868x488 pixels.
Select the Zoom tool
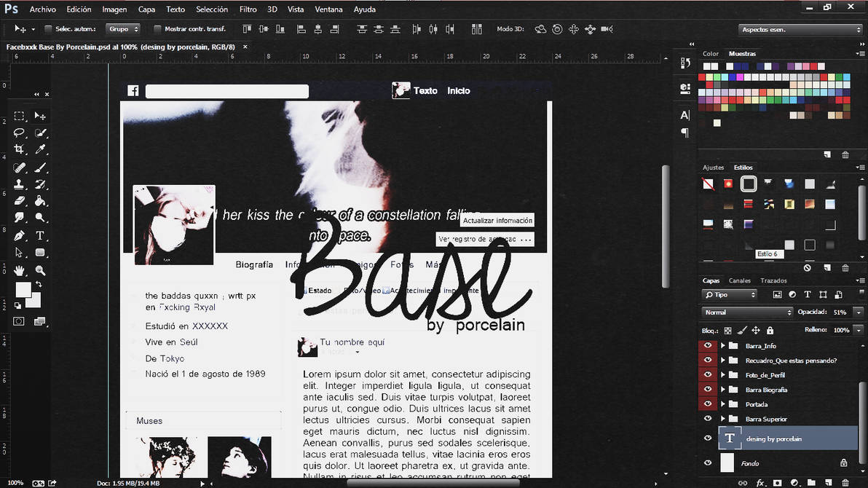(40, 269)
